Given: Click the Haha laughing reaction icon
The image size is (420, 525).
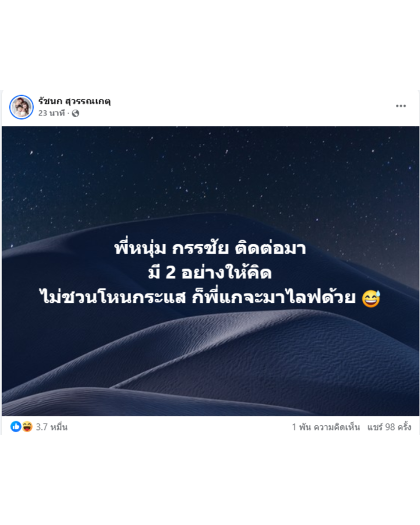Looking at the screenshot, I should click(27, 426).
